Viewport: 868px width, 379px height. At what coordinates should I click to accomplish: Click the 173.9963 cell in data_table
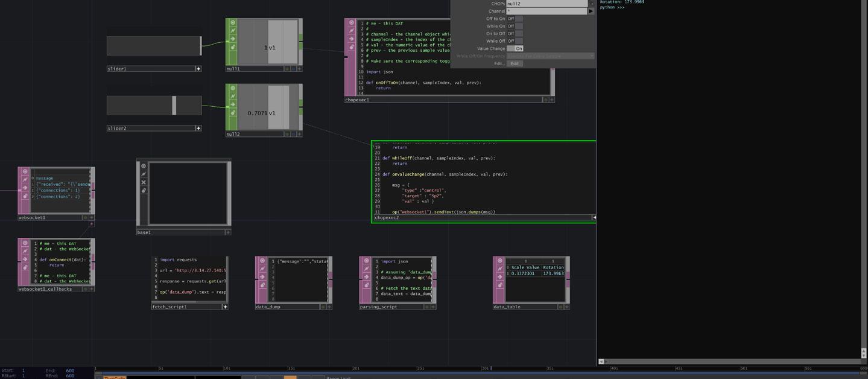(553, 273)
